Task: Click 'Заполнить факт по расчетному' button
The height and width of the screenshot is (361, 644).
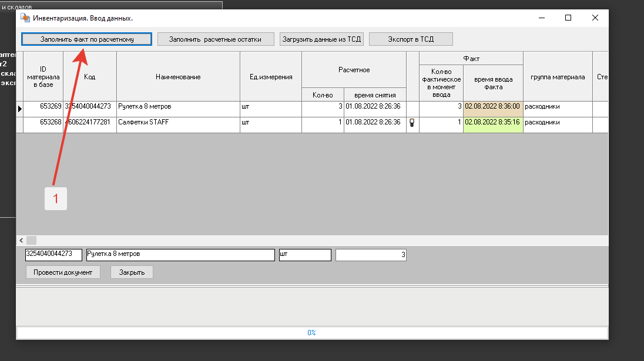Action: click(x=87, y=39)
